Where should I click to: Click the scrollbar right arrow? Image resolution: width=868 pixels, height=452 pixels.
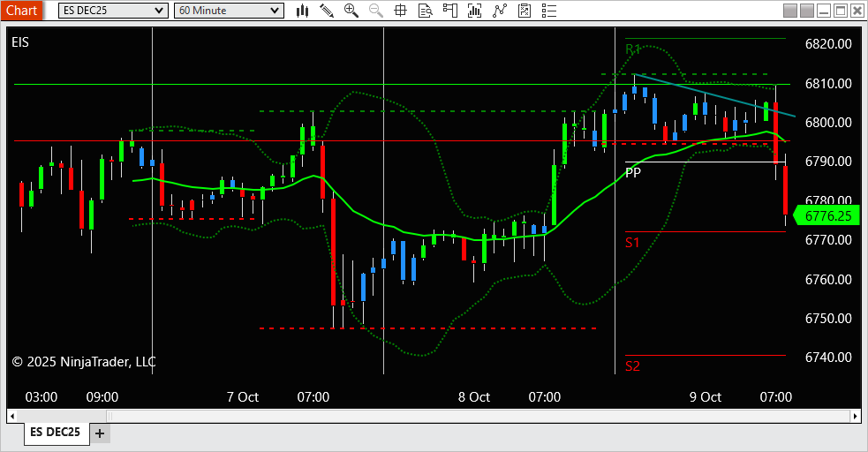(x=856, y=416)
